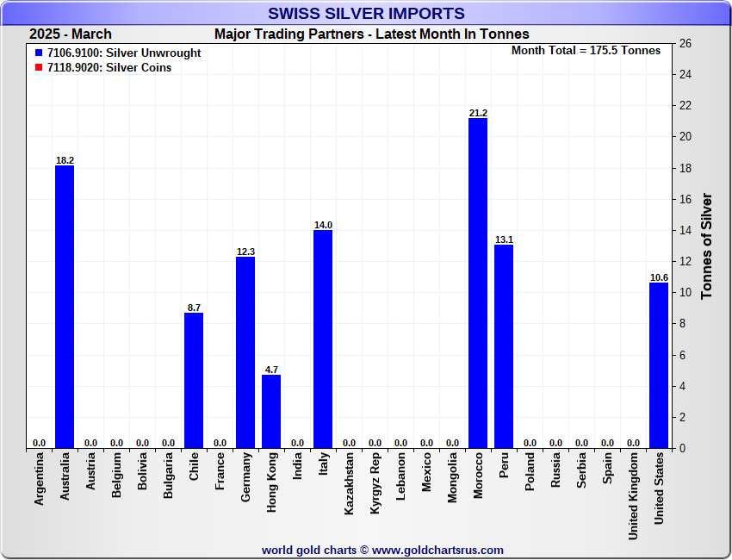Click the Australia axis label
The height and width of the screenshot is (560, 732).
pos(65,476)
